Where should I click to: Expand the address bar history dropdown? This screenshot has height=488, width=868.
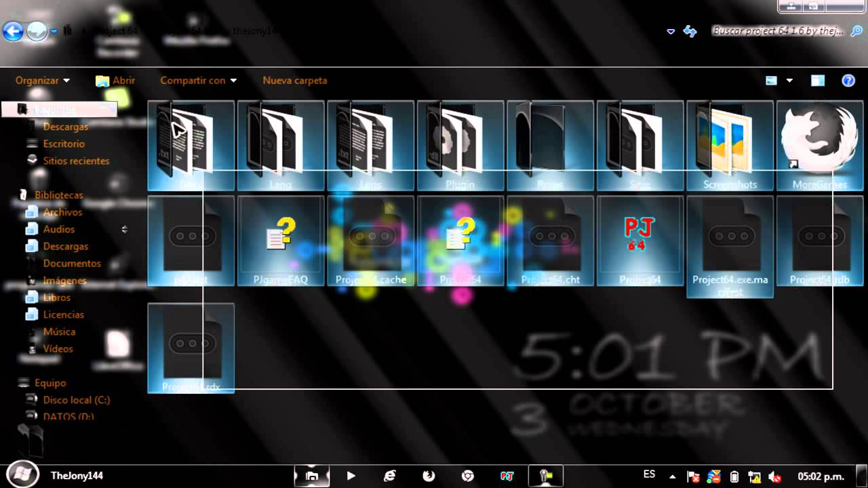pos(671,31)
